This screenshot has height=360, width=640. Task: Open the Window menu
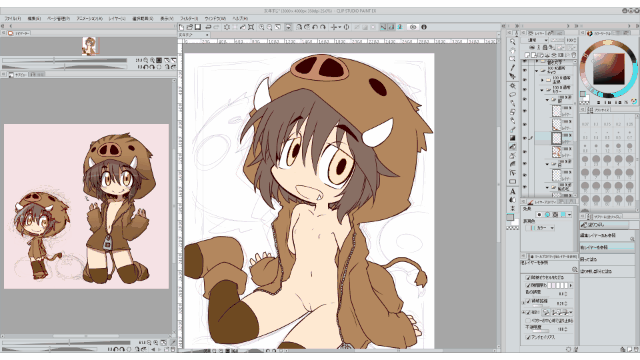pyautogui.click(x=215, y=18)
